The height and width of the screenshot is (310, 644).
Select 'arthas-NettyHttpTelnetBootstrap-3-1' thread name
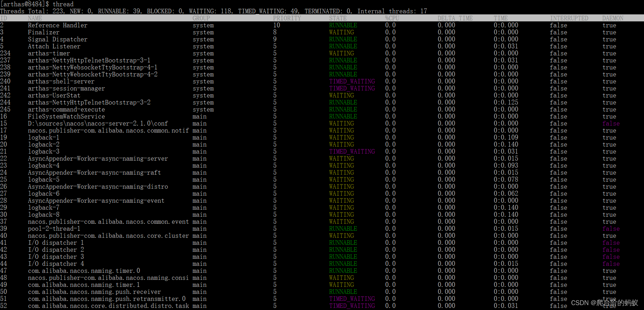click(x=89, y=60)
